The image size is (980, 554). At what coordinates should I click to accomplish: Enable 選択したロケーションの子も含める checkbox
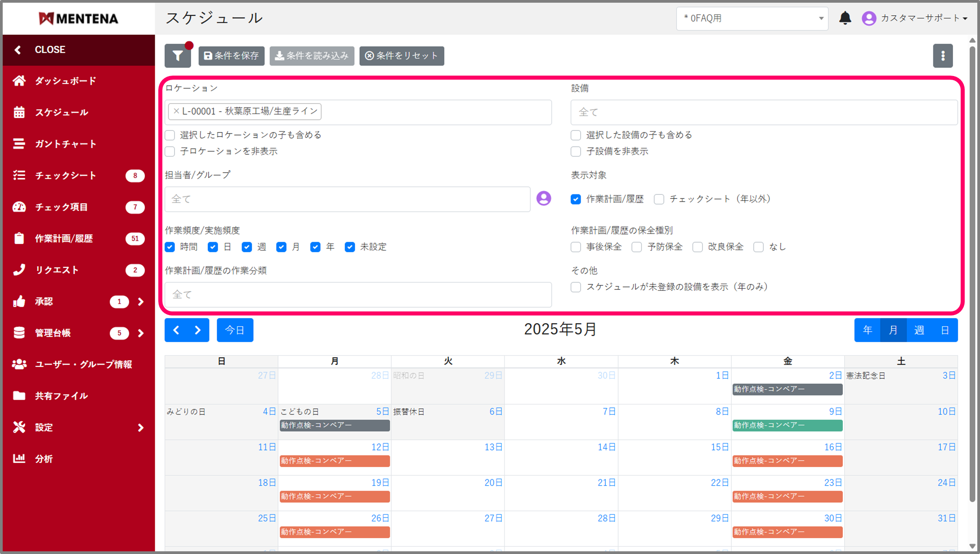click(x=170, y=135)
